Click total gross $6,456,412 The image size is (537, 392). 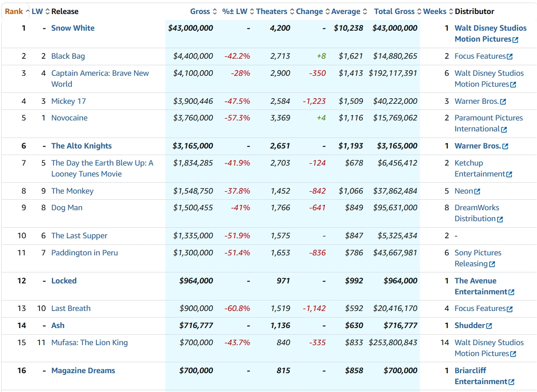tap(398, 163)
